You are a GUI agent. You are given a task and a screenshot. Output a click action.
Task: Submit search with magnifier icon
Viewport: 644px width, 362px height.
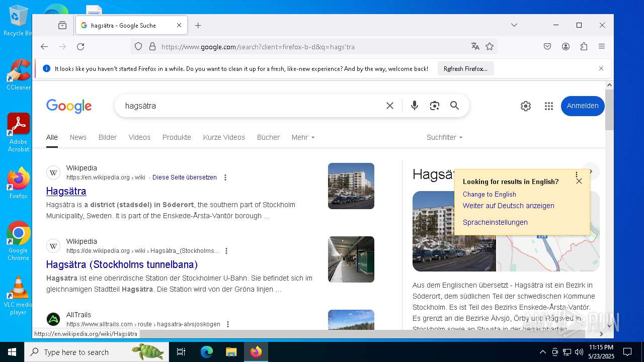pos(454,106)
